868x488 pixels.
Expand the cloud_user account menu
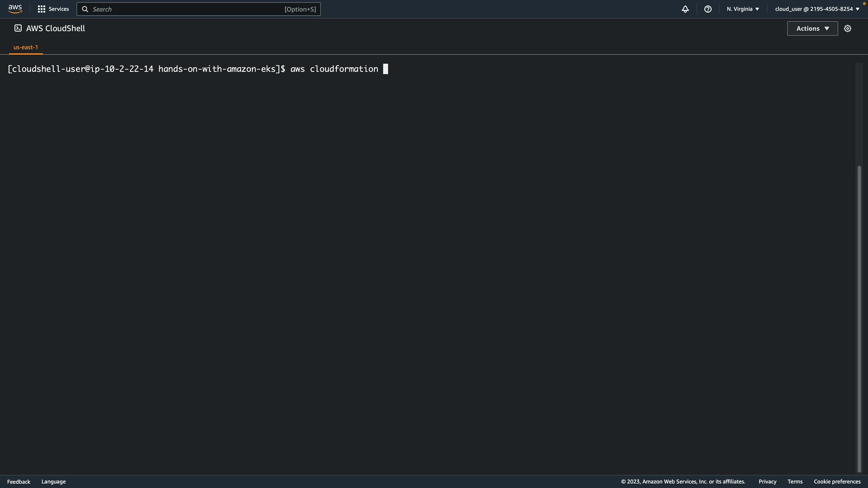click(817, 9)
